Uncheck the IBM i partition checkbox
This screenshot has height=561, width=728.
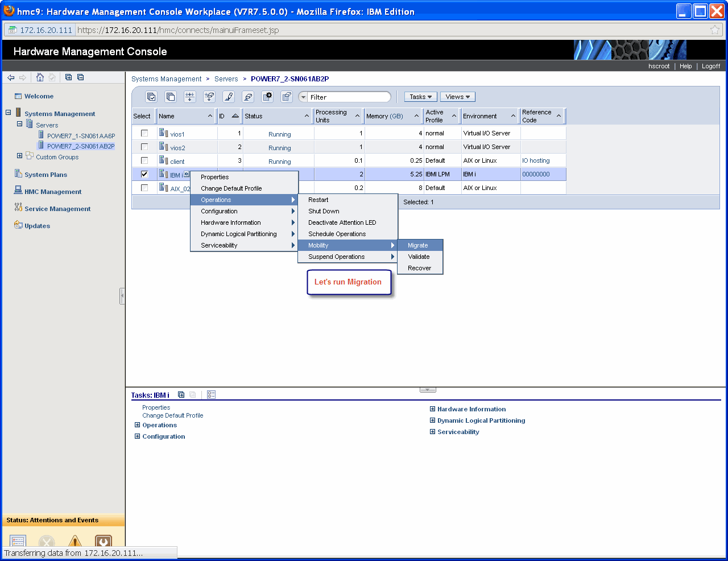pyautogui.click(x=144, y=174)
